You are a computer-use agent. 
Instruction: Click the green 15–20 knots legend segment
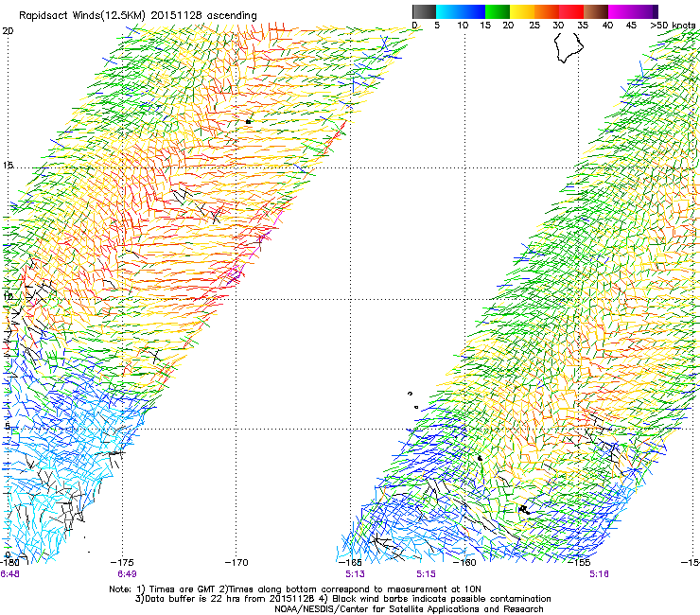pyautogui.click(x=498, y=11)
